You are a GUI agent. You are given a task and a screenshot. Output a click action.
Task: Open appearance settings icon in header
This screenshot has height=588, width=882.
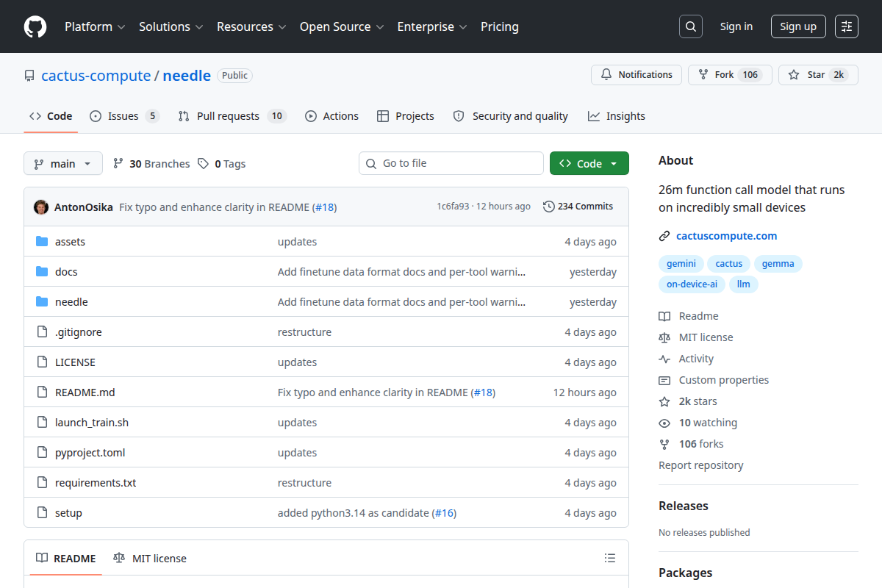coord(847,26)
